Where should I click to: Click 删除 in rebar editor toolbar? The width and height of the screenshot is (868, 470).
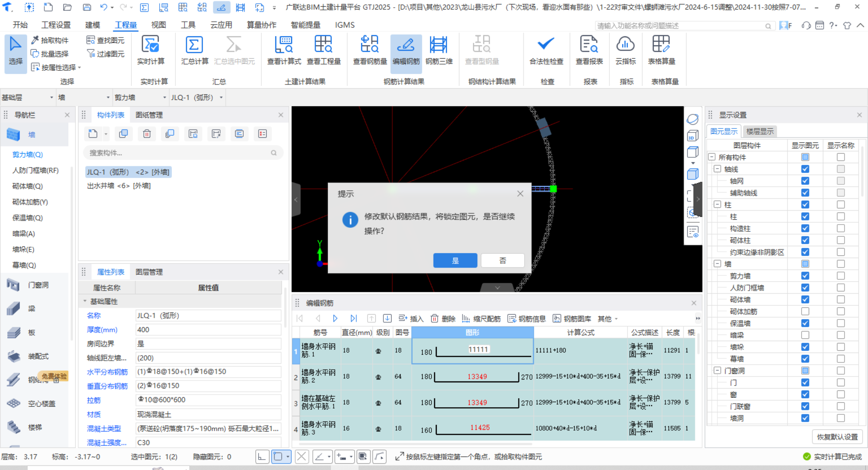(x=443, y=319)
